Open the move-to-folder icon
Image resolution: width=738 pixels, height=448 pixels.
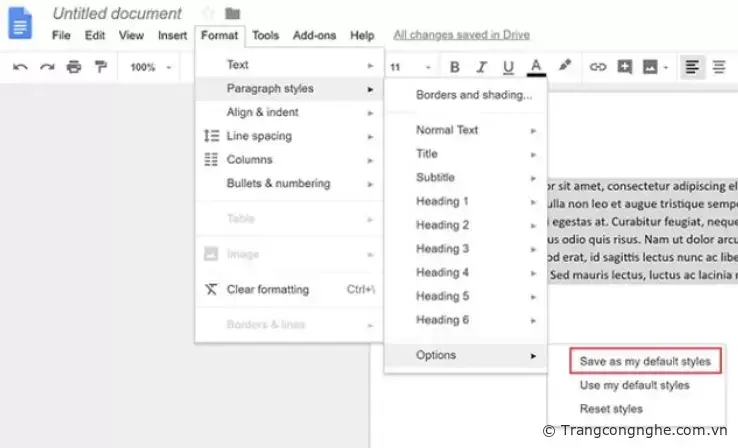232,13
